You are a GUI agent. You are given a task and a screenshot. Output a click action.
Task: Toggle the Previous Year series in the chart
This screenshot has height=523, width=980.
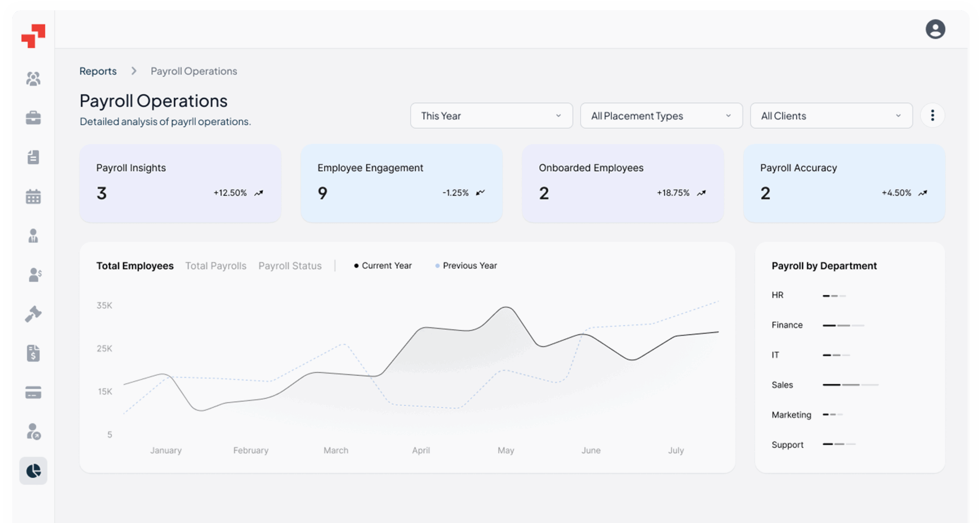[466, 265]
